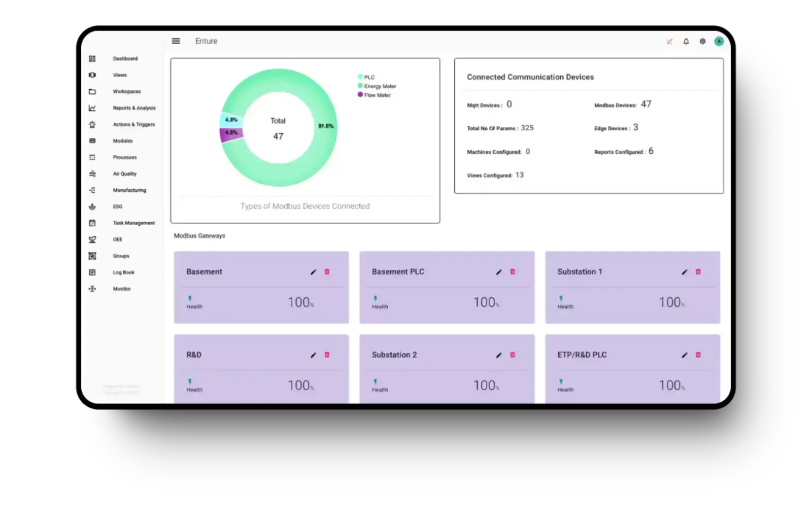
Task: Click the red disconnected status icon in header
Action: [x=669, y=42]
